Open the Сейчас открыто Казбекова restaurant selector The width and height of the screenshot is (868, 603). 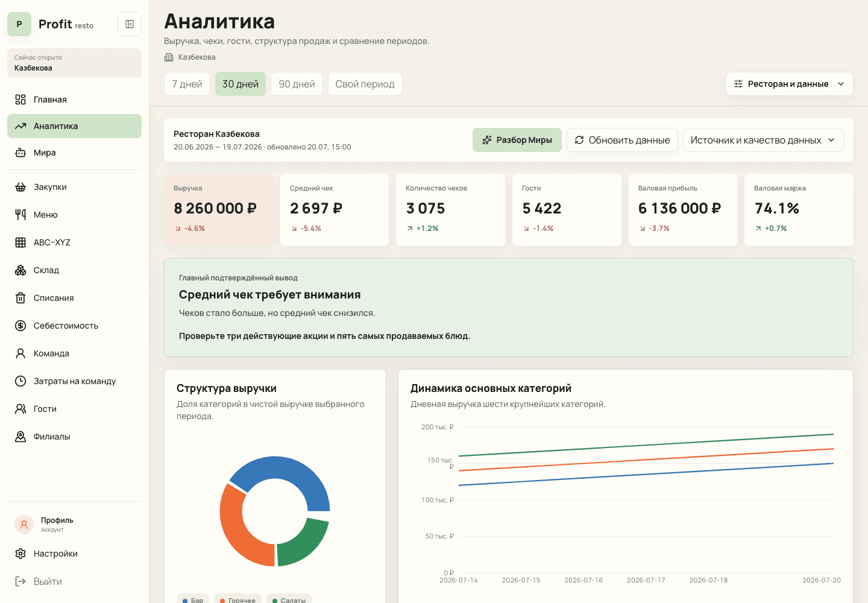(x=74, y=63)
